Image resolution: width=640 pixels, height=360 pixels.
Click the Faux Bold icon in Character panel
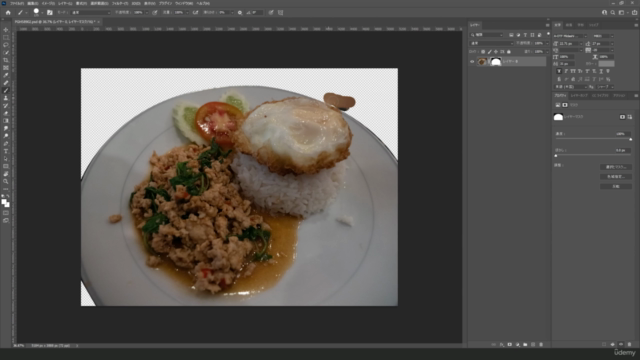pos(559,71)
